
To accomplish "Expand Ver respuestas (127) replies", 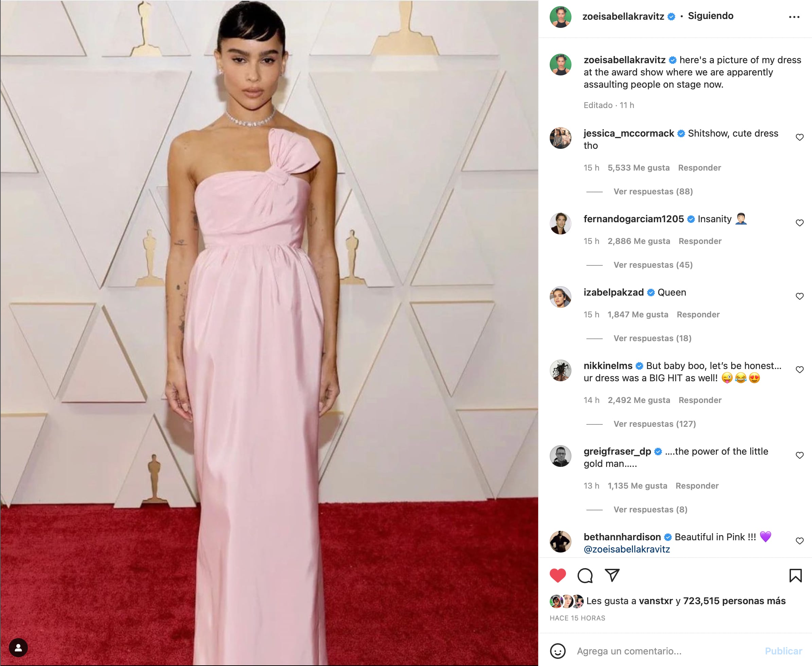I will coord(654,424).
